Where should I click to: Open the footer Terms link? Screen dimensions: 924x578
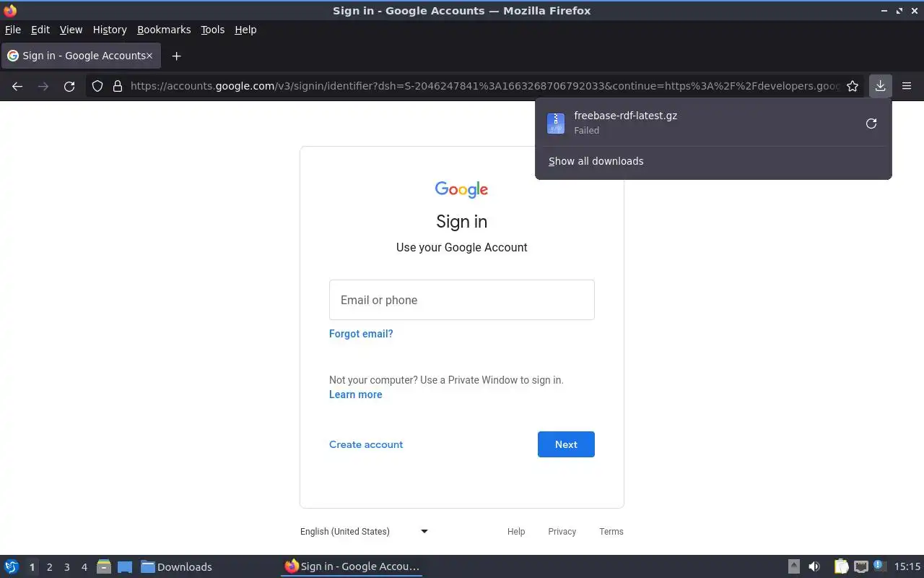point(611,531)
